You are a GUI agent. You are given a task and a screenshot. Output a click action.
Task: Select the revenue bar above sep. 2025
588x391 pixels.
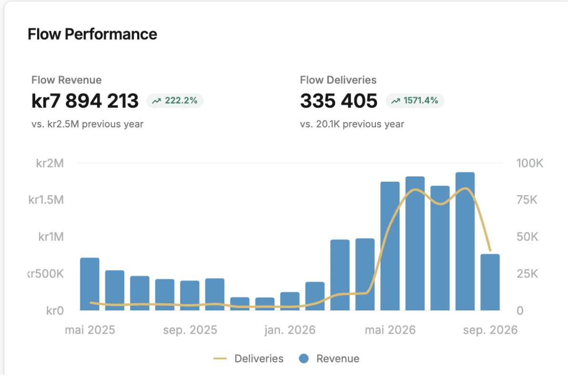pos(190,296)
